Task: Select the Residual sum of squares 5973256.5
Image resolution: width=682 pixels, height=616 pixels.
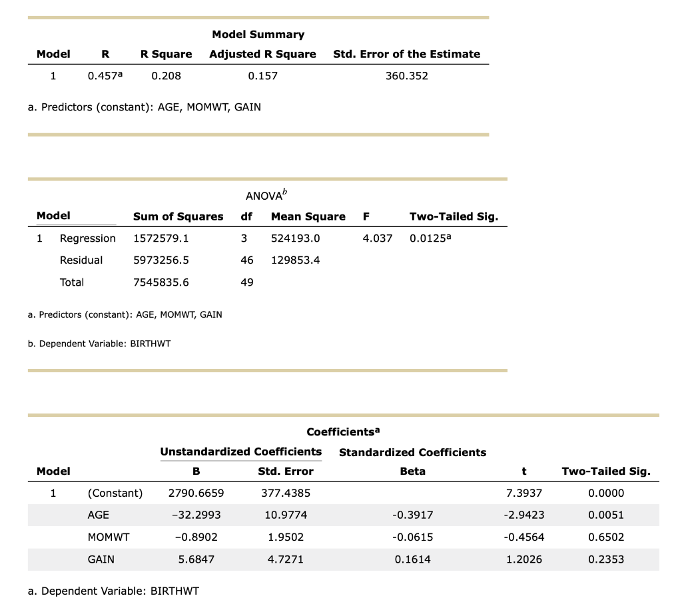Action: pyautogui.click(x=162, y=260)
